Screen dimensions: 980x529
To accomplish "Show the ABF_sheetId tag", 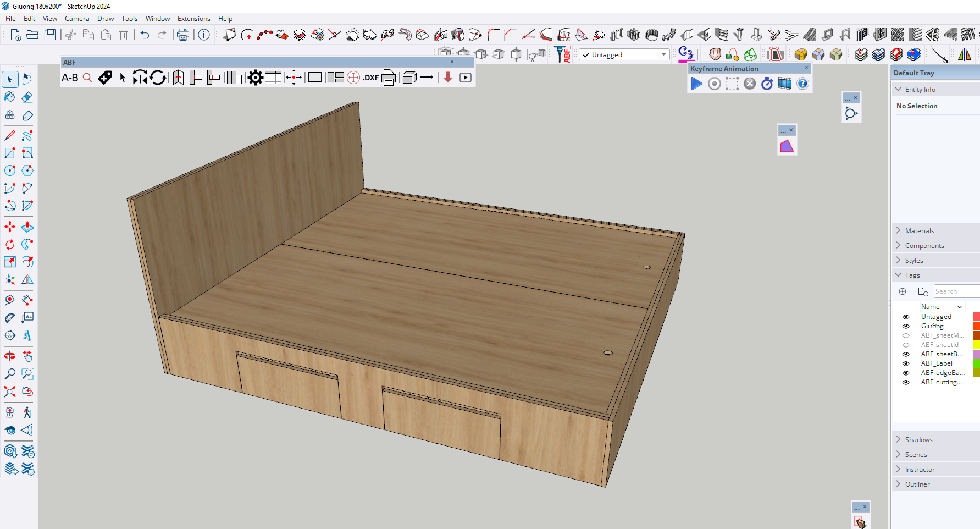I will pos(906,345).
